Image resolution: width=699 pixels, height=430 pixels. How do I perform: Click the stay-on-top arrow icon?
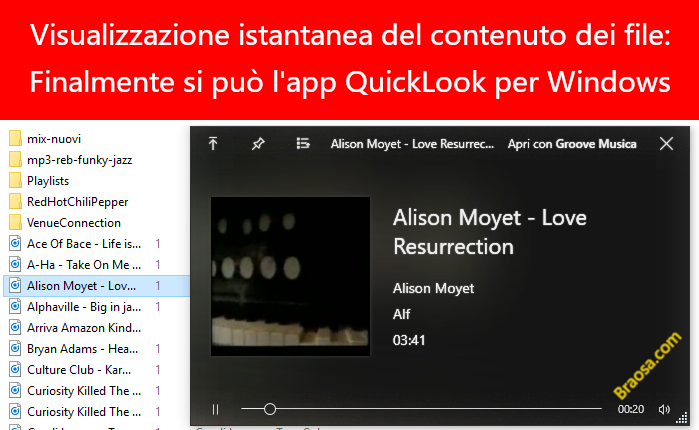(213, 144)
